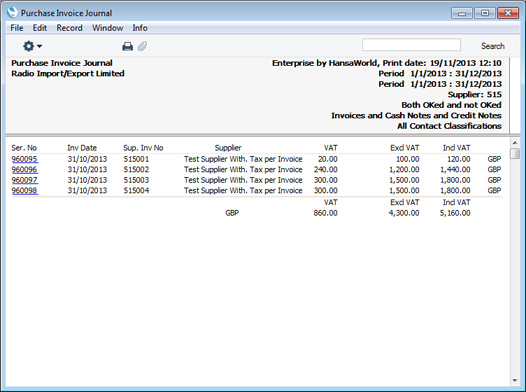Click Incl VAT 1,440.00 value
Screen dimensions: 526x392
455,169
